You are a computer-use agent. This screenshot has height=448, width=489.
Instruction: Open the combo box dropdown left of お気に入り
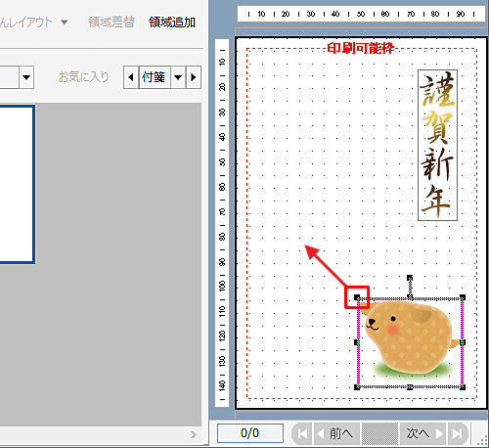pos(26,77)
